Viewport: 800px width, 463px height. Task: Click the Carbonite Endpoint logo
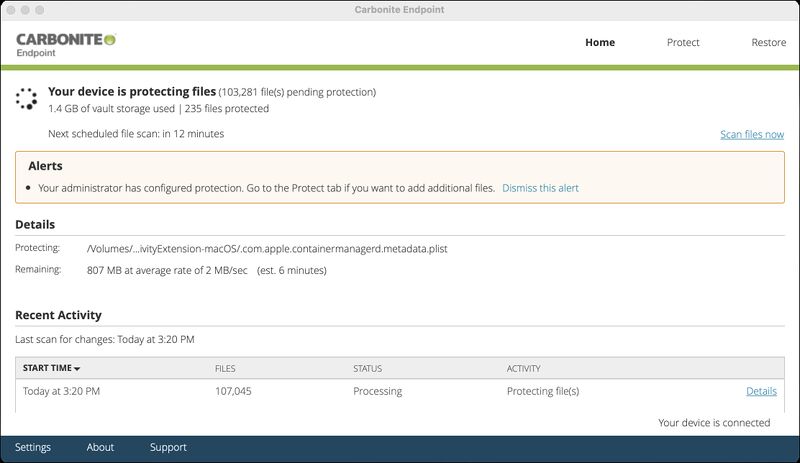coord(66,44)
